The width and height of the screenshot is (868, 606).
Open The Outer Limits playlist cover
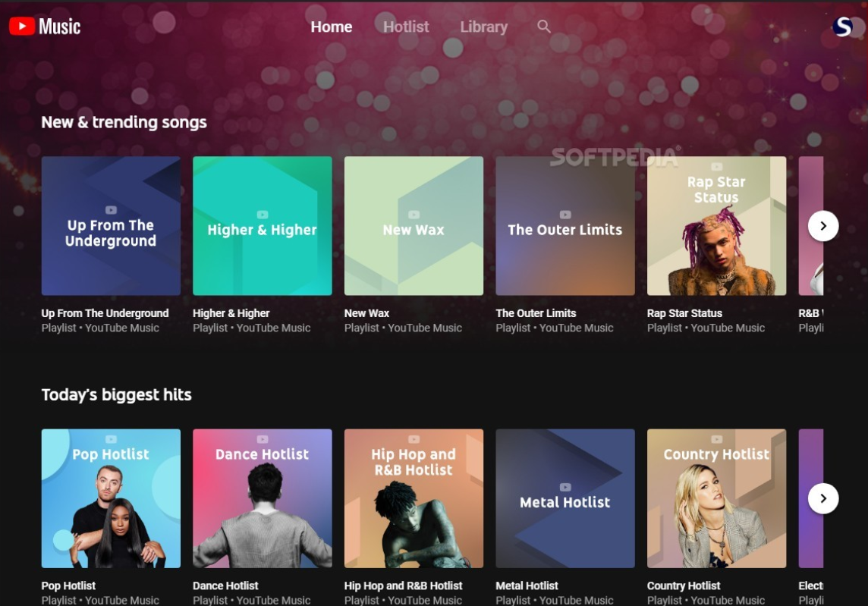[565, 226]
